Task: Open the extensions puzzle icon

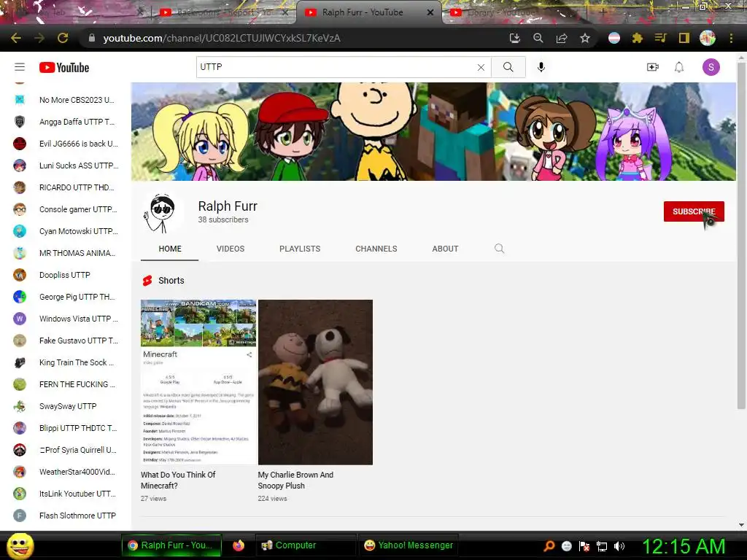Action: [x=638, y=38]
